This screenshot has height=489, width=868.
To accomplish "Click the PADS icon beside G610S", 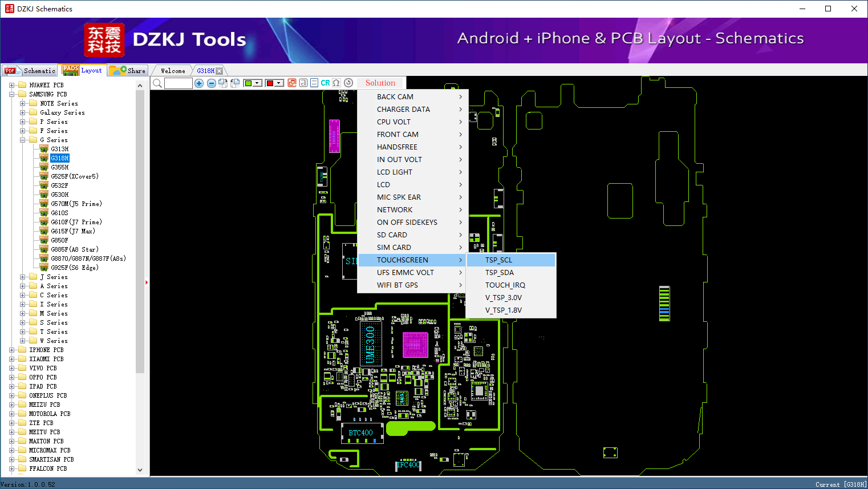I will [x=44, y=213].
